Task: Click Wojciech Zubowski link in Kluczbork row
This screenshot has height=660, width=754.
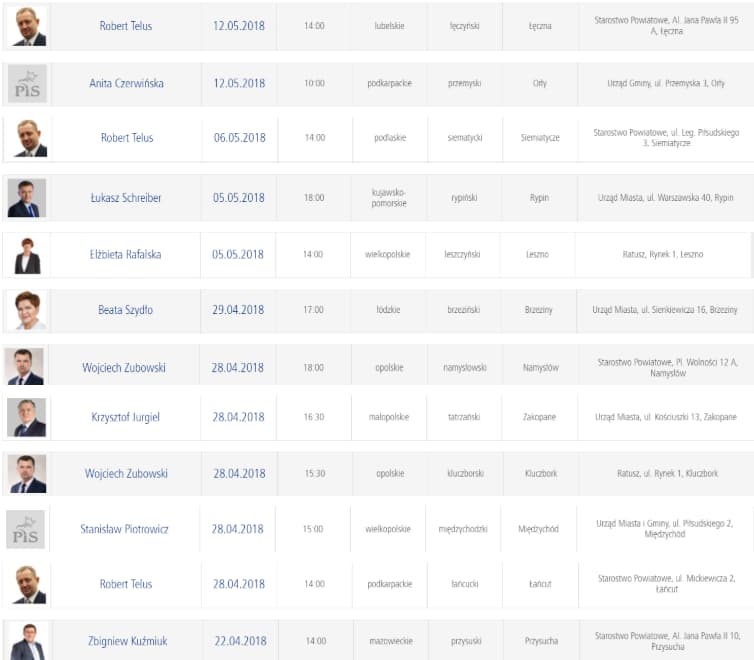Action: [x=126, y=474]
